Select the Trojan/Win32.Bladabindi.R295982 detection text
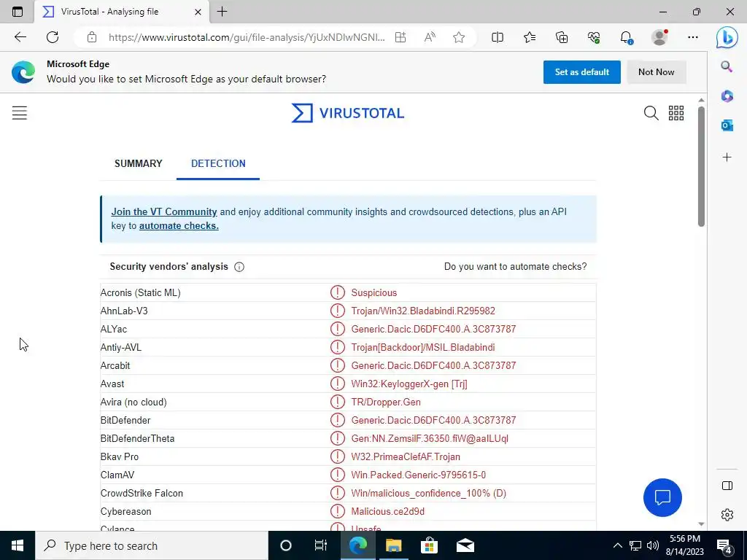 423,311
